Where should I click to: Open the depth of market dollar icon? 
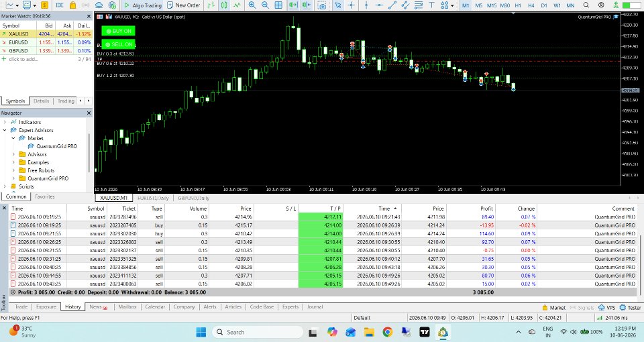coord(44,5)
